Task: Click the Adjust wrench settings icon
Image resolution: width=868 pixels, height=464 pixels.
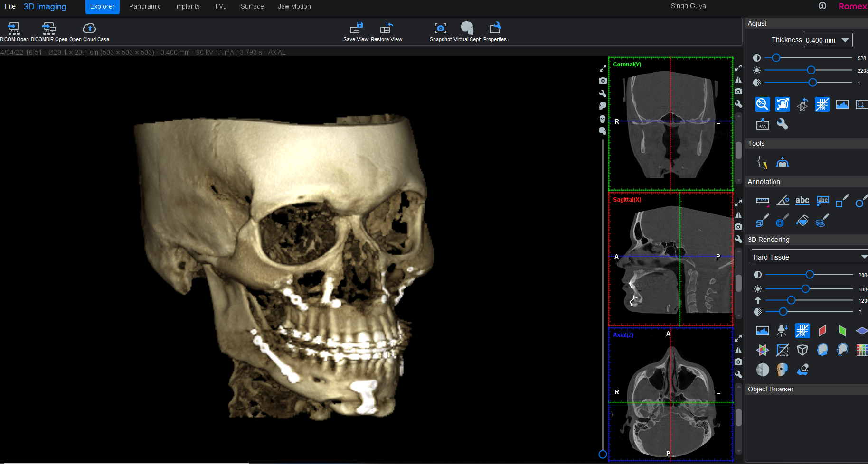Action: 782,124
